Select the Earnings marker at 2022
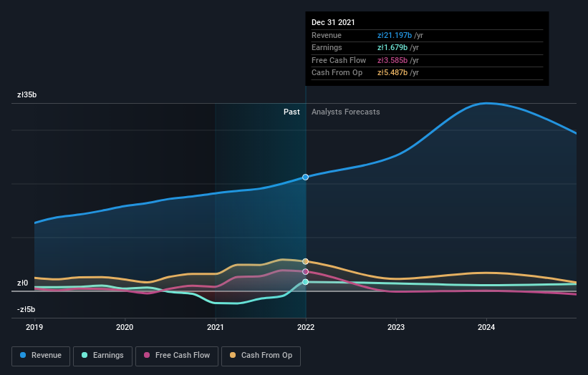 click(x=306, y=282)
